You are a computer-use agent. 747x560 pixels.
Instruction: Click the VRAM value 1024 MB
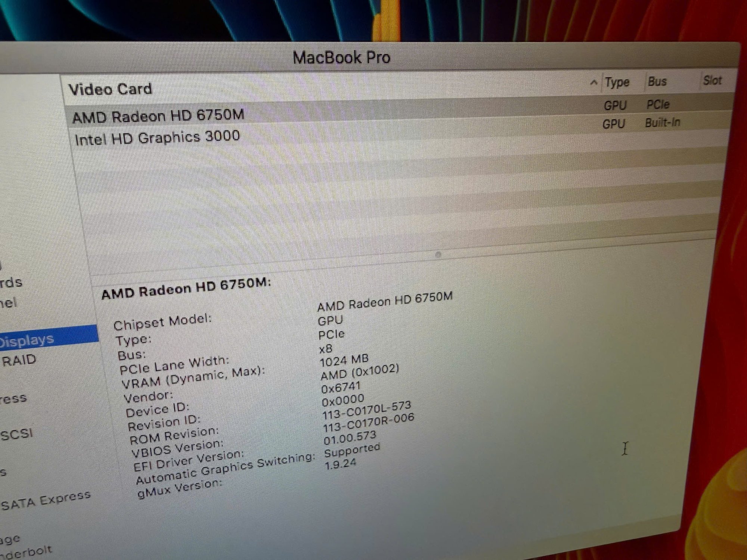click(x=344, y=360)
